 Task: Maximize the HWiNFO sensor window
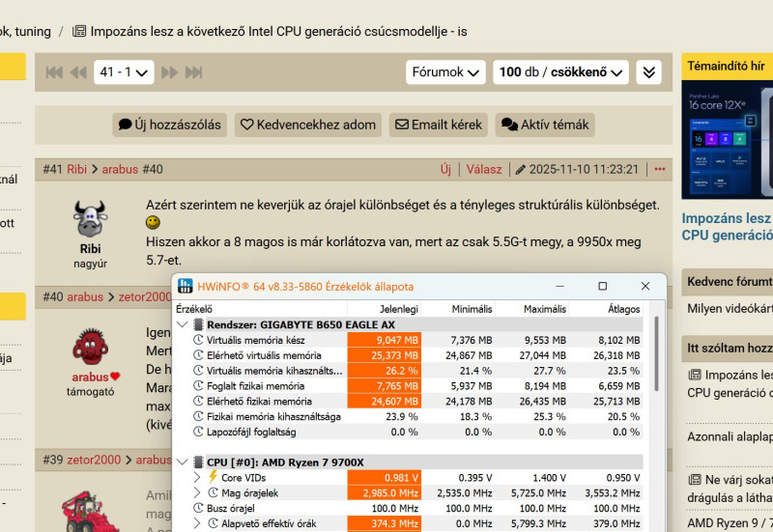pyautogui.click(x=602, y=286)
